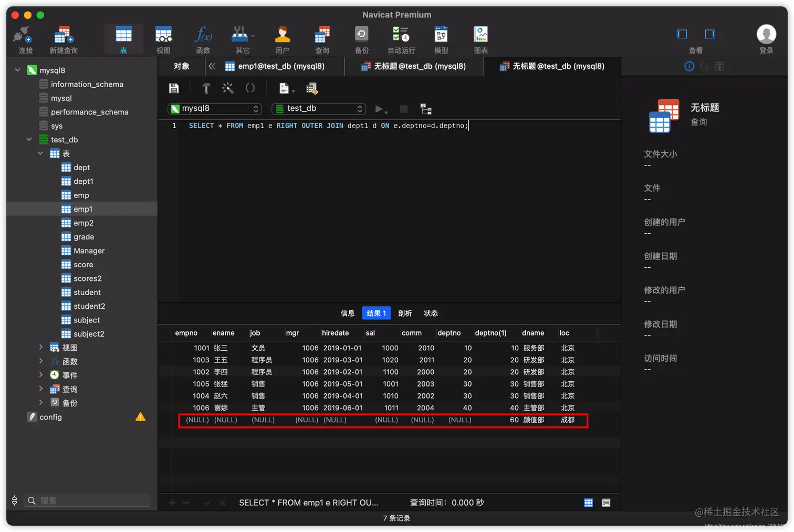
Task: Expand the 视图 (Views) tree node
Action: (x=40, y=347)
